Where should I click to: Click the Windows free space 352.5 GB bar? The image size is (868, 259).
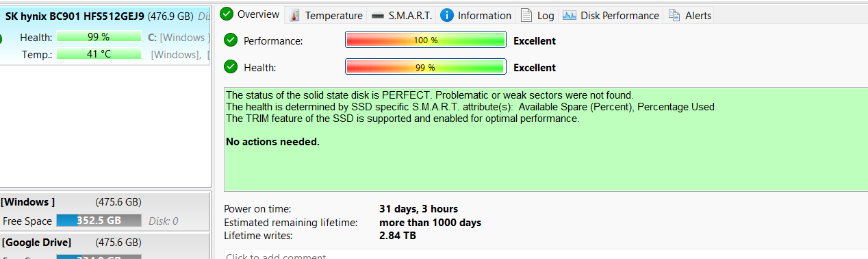click(99, 221)
